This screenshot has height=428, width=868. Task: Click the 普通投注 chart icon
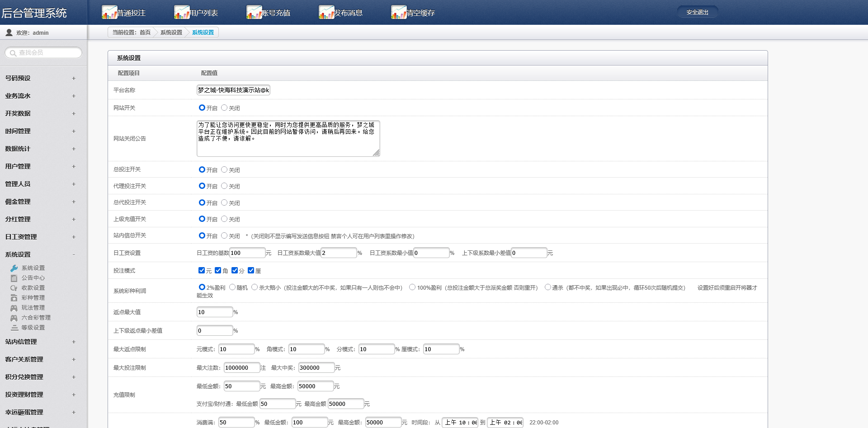click(109, 12)
